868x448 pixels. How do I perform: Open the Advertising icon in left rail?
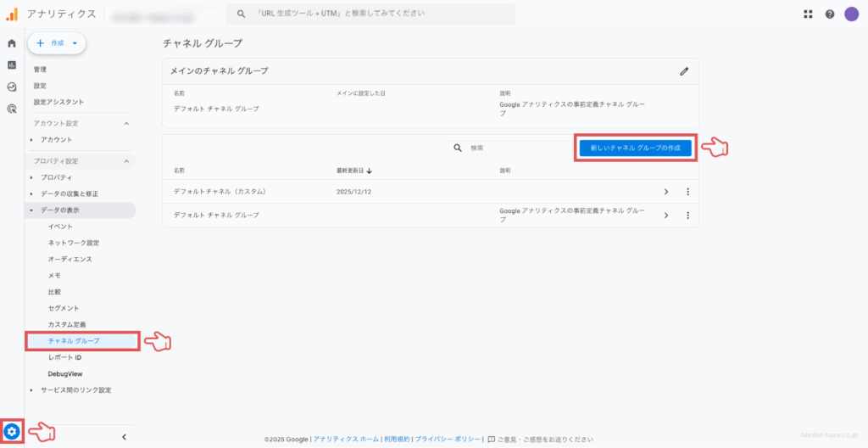coord(12,109)
